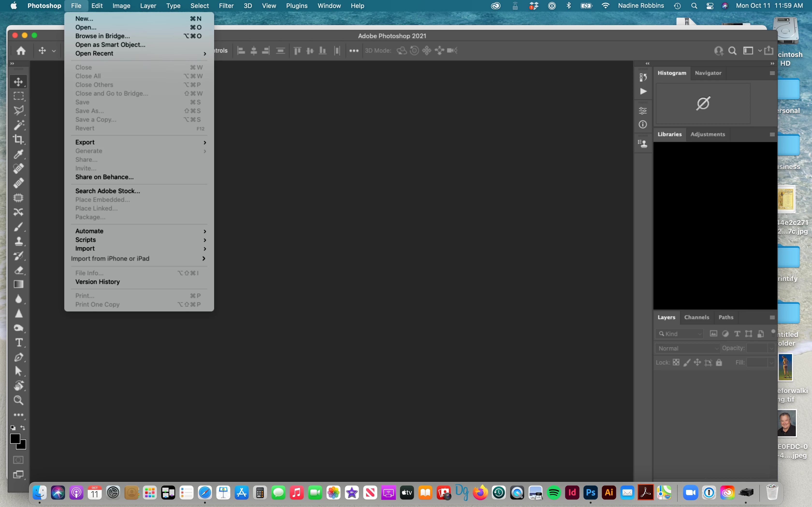Screen dimensions: 812x507
Task: Click Search Adobe Stock menu entry
Action: tap(108, 191)
